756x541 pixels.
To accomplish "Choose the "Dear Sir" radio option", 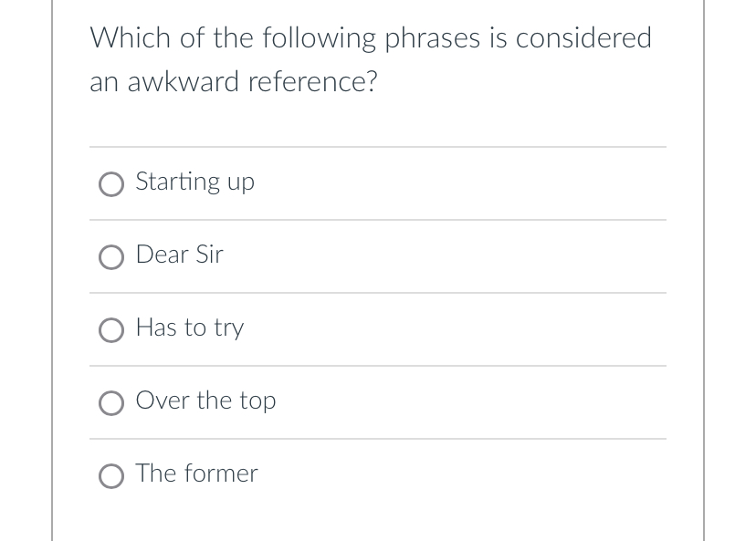I will coord(111,257).
